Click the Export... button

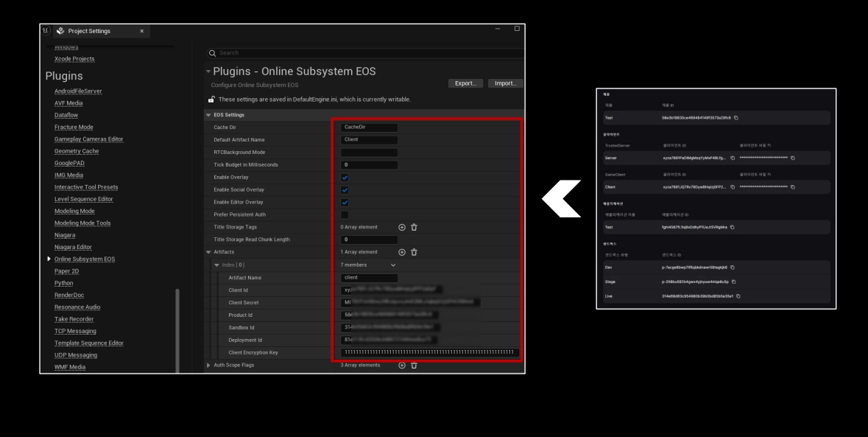point(465,83)
